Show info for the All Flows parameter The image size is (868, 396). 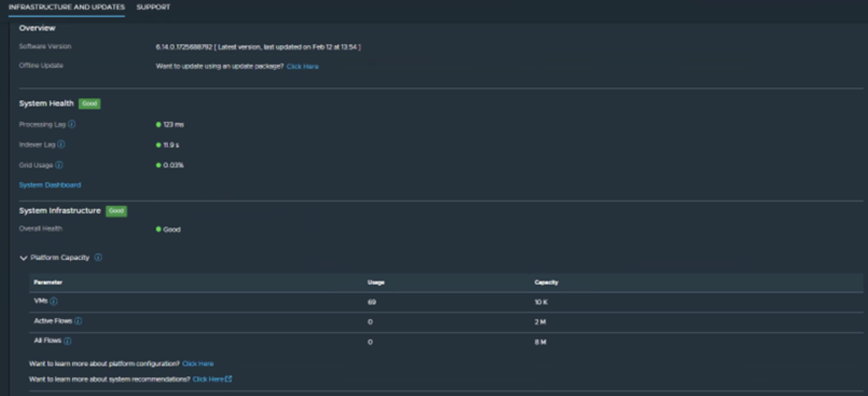68,342
